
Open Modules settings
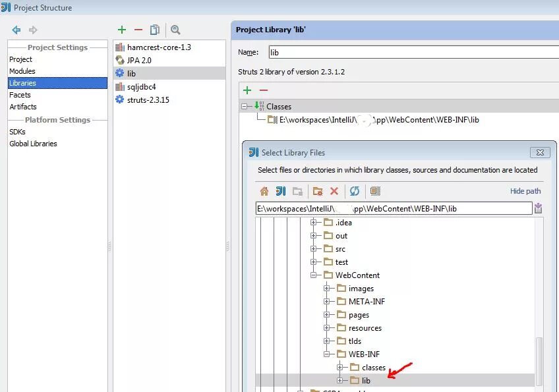tap(22, 71)
